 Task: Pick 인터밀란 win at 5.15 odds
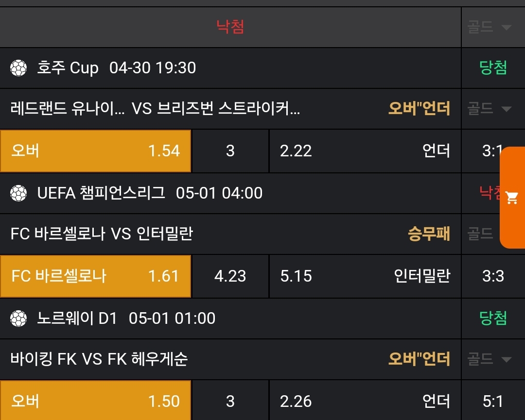click(365, 276)
